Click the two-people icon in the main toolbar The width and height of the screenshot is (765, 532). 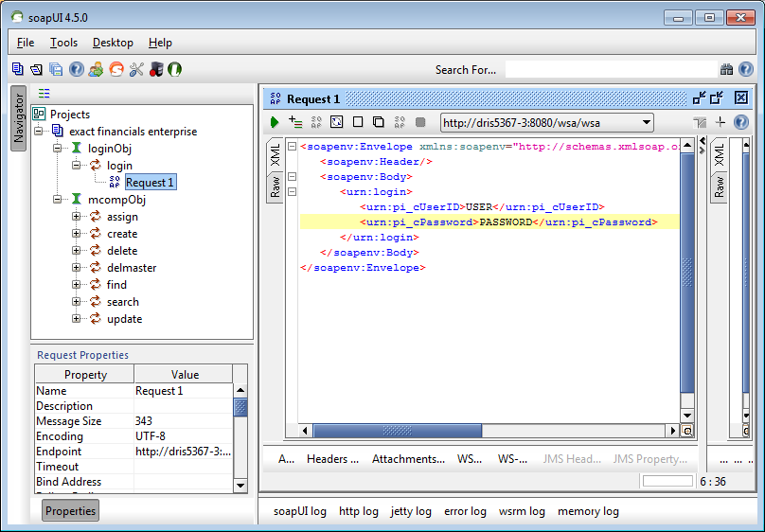point(97,69)
